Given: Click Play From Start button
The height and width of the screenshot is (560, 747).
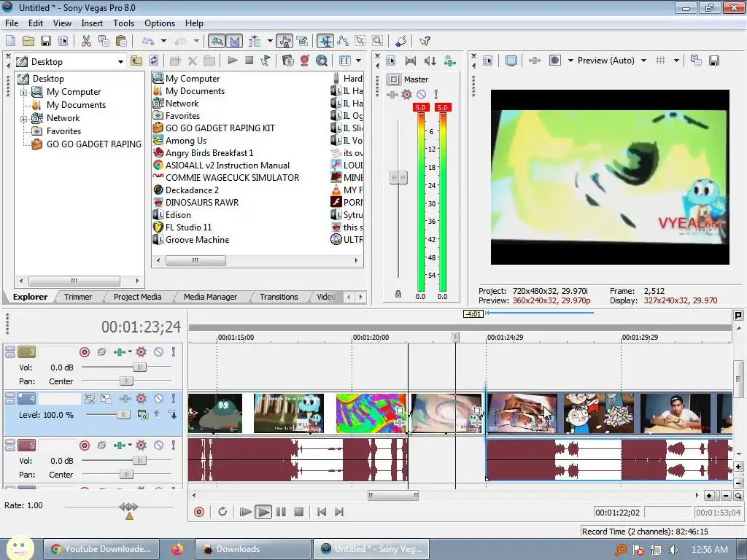Looking at the screenshot, I should tap(245, 512).
